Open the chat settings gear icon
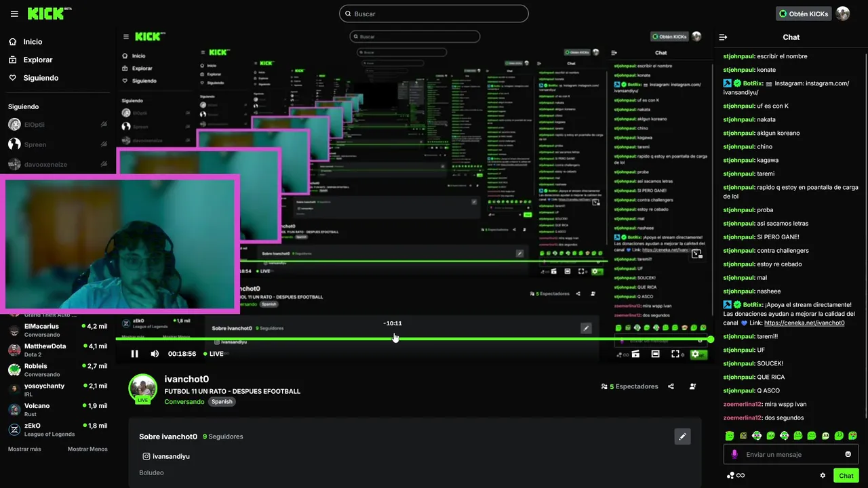This screenshot has width=868, height=488. tap(823, 475)
